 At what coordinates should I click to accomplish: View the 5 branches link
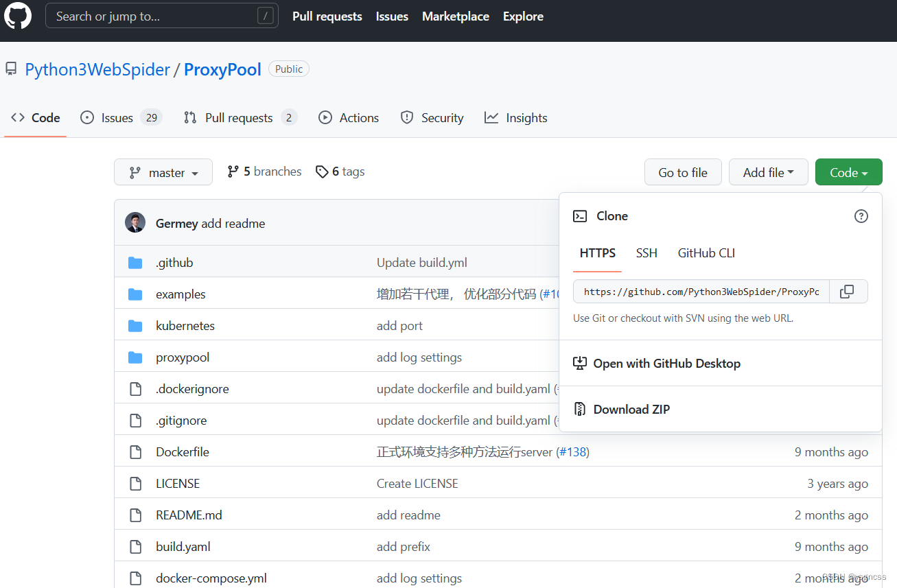(265, 172)
